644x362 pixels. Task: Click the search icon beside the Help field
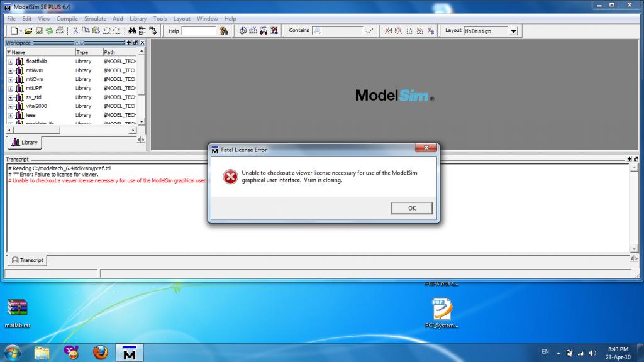coord(224,31)
